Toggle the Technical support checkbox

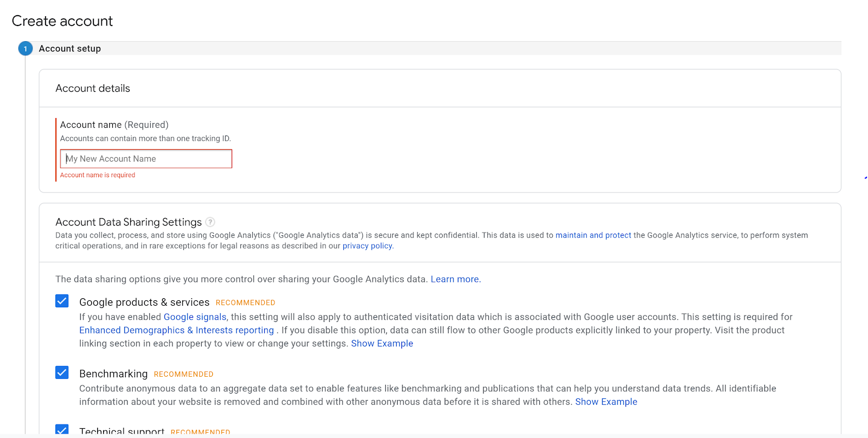pos(62,430)
